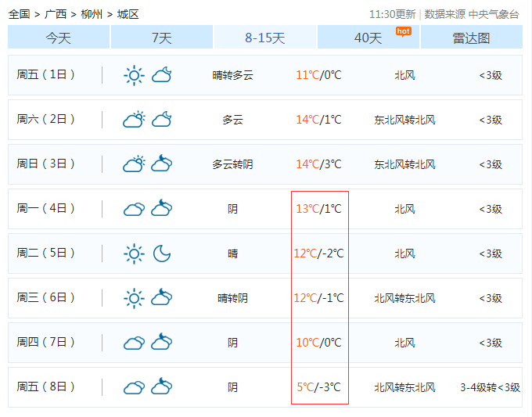This screenshot has height=417, width=532.
Task: Go to the 广西 breadcrumb link
Action: pos(56,14)
